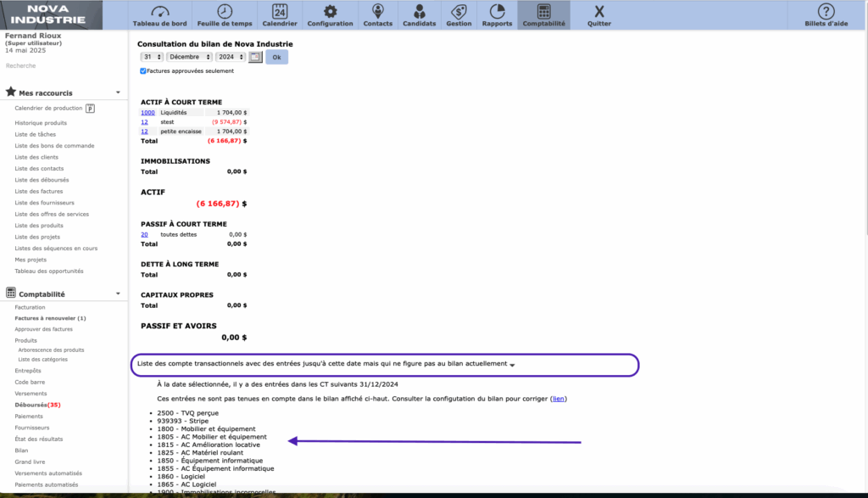Select Grand livre in the sidebar
The height and width of the screenshot is (498, 868).
[30, 462]
